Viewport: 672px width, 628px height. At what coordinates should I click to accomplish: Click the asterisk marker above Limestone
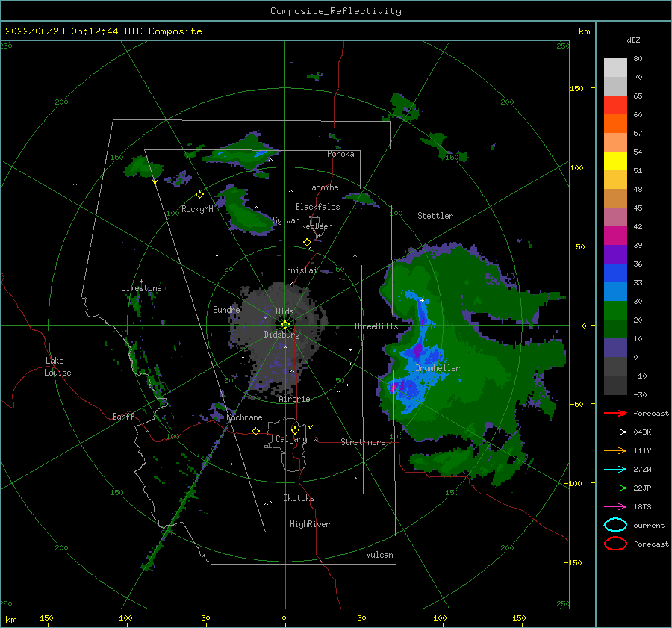[141, 282]
